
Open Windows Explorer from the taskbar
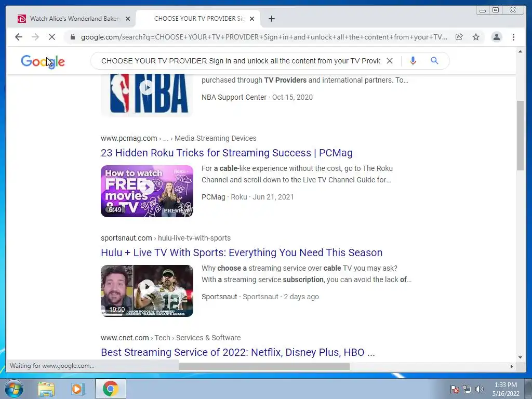pos(46,389)
